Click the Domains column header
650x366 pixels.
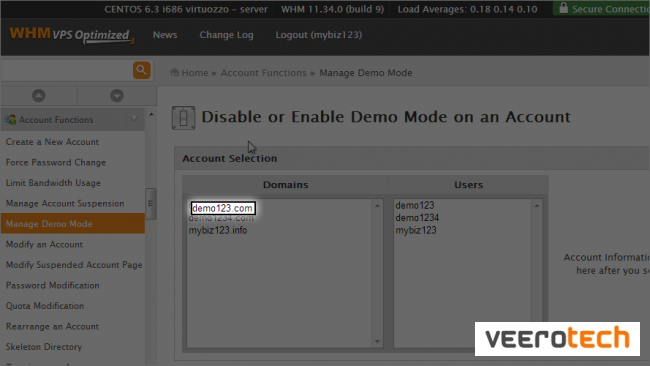(286, 185)
